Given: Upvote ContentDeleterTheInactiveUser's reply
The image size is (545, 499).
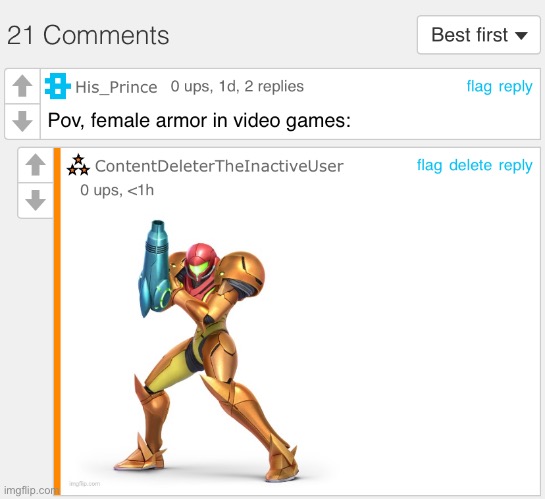Looking at the screenshot, I should [x=35, y=165].
